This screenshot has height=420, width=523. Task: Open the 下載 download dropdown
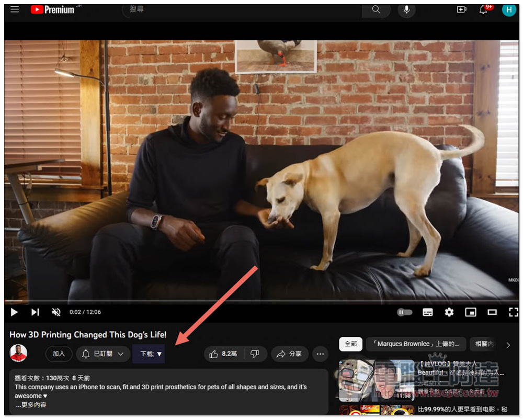click(x=149, y=354)
